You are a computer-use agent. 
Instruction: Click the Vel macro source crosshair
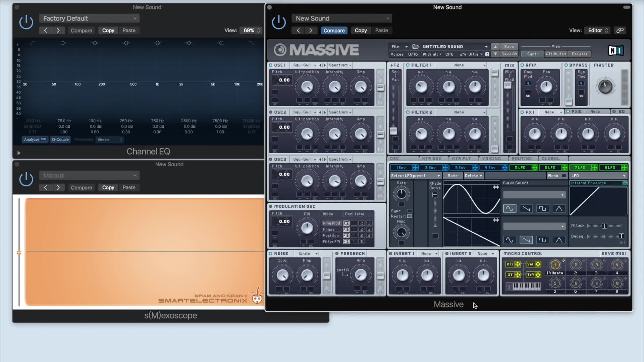click(x=538, y=264)
